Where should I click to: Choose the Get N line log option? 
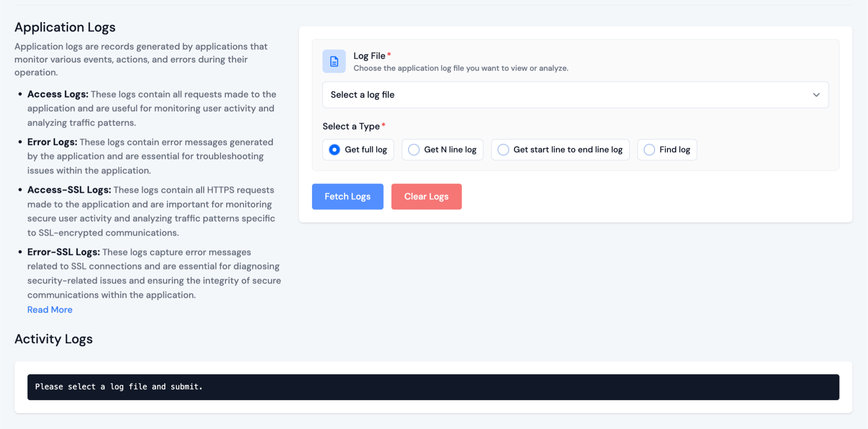click(414, 150)
